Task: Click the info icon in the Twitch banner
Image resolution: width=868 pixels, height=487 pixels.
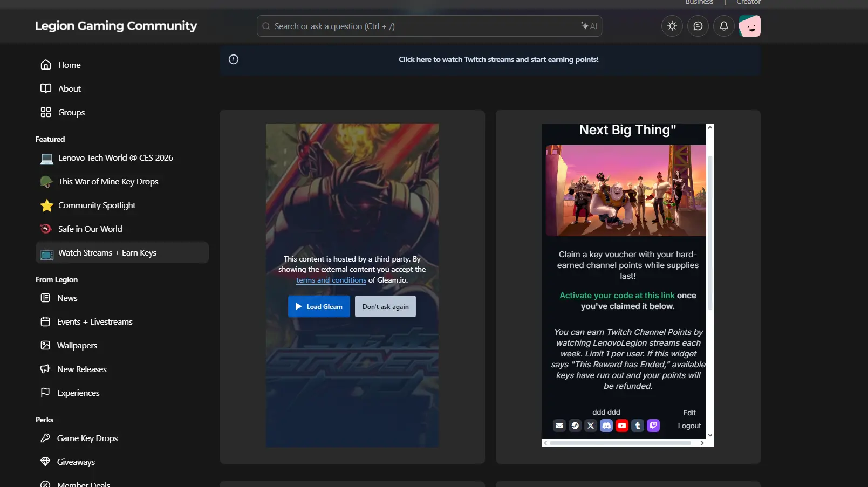Action: (x=234, y=59)
